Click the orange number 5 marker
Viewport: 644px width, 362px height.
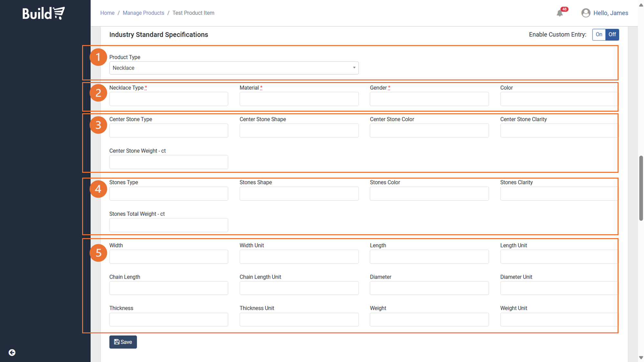point(98,253)
